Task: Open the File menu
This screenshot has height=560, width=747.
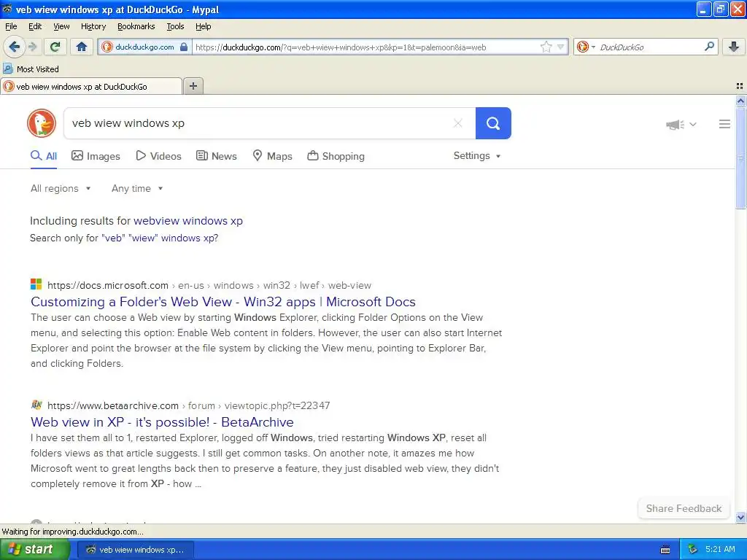Action: (11, 26)
